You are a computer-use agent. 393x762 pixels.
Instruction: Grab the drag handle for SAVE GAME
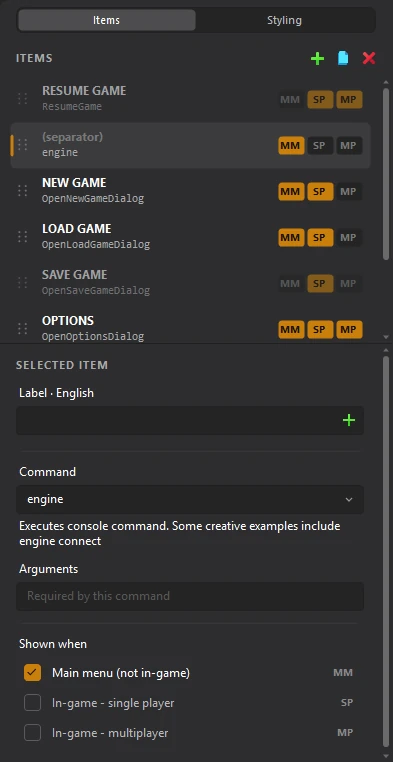[x=22, y=282]
